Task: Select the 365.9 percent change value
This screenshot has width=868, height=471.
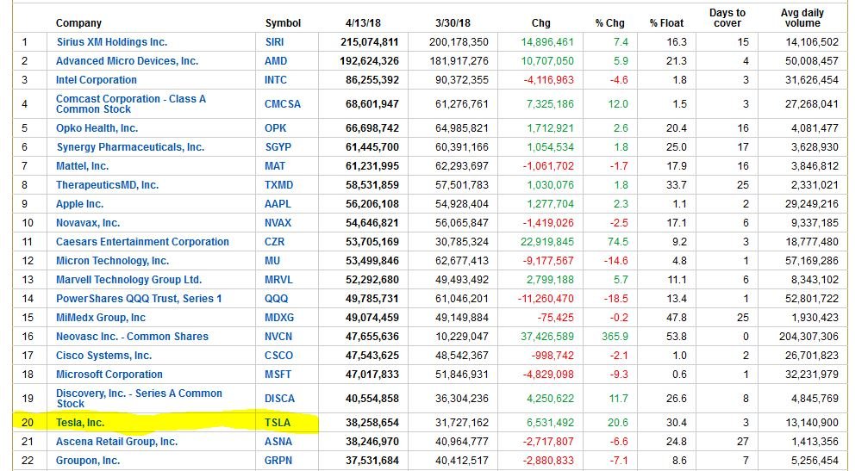Action: click(615, 336)
